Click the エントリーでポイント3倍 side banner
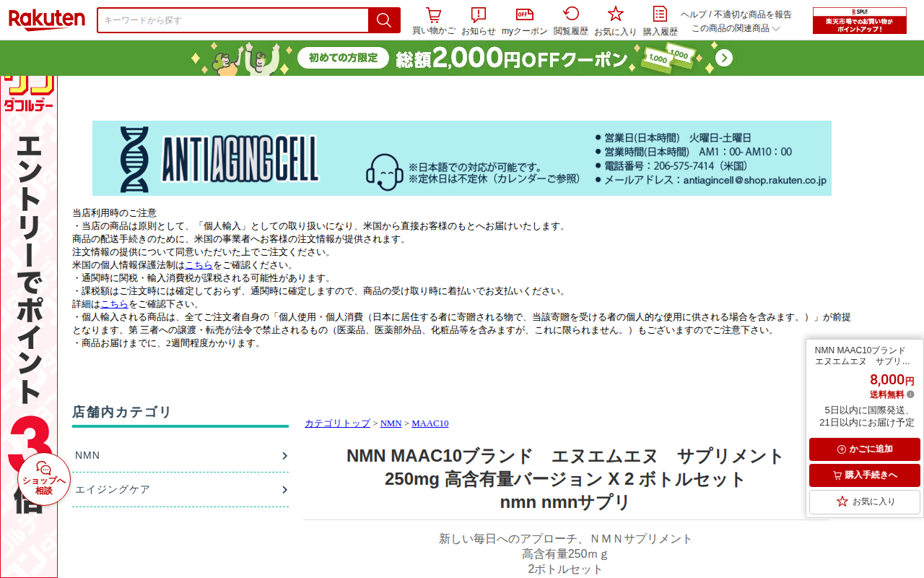 pos(29,327)
